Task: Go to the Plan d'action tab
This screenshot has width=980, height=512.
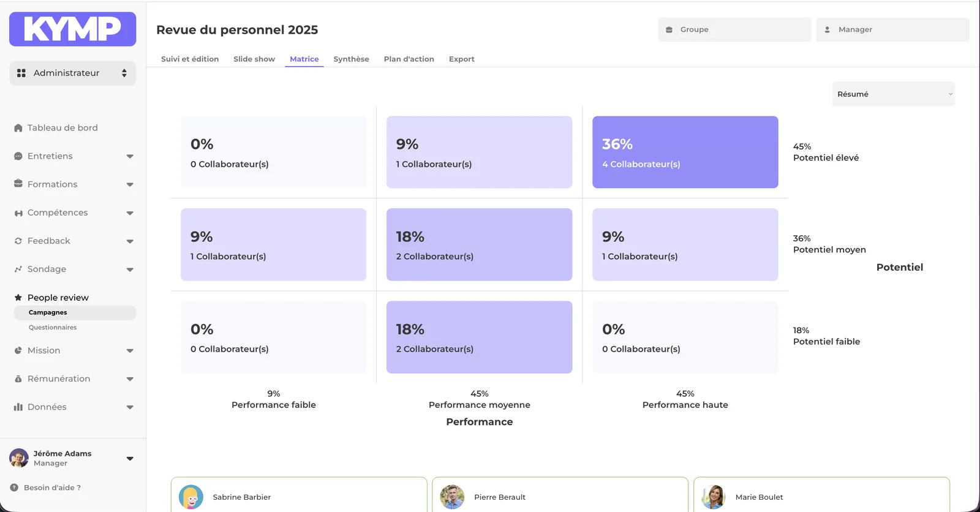Action: (x=409, y=59)
